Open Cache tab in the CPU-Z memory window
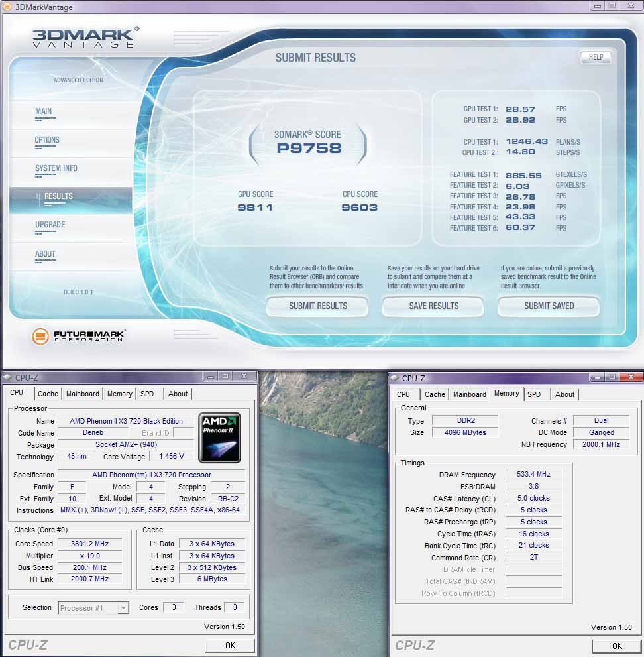 tap(435, 394)
